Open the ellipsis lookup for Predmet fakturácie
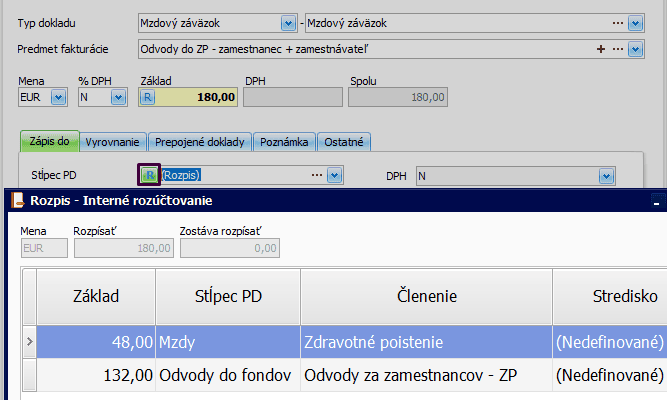The height and width of the screenshot is (400, 667). pyautogui.click(x=617, y=48)
